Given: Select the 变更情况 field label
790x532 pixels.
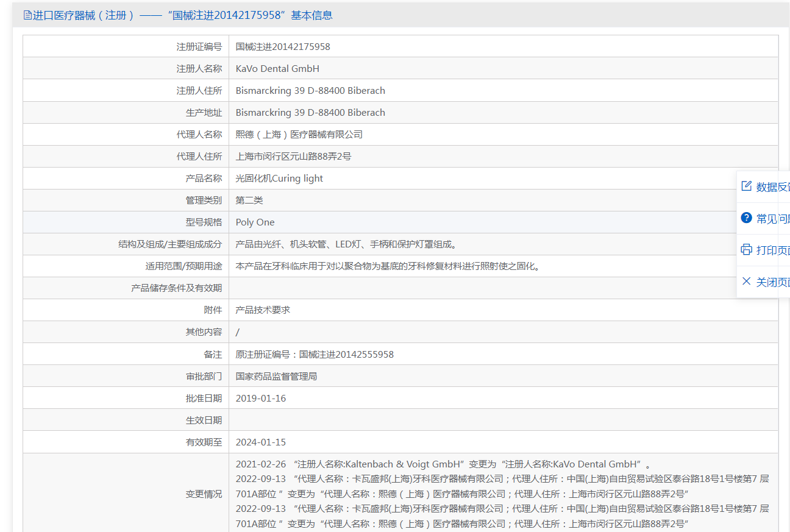Looking at the screenshot, I should point(204,494).
